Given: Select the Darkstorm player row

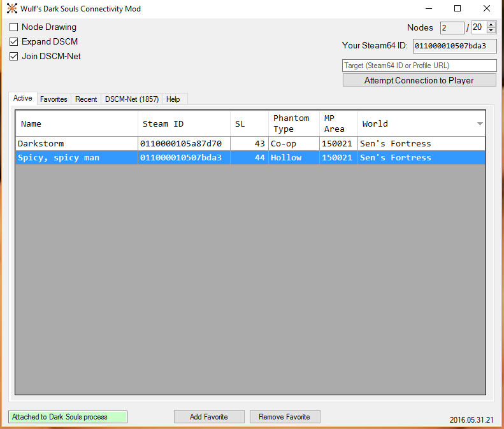Looking at the screenshot, I should [x=250, y=144].
